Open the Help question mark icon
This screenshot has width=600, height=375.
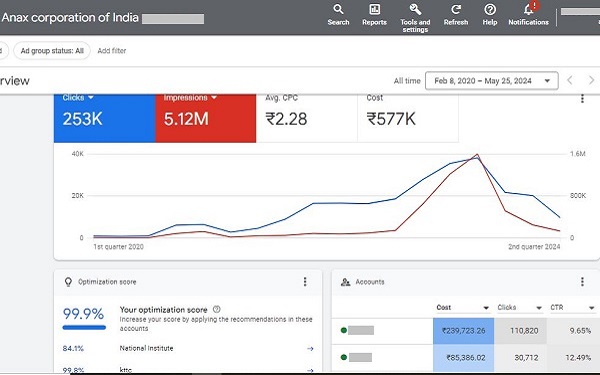coord(490,9)
